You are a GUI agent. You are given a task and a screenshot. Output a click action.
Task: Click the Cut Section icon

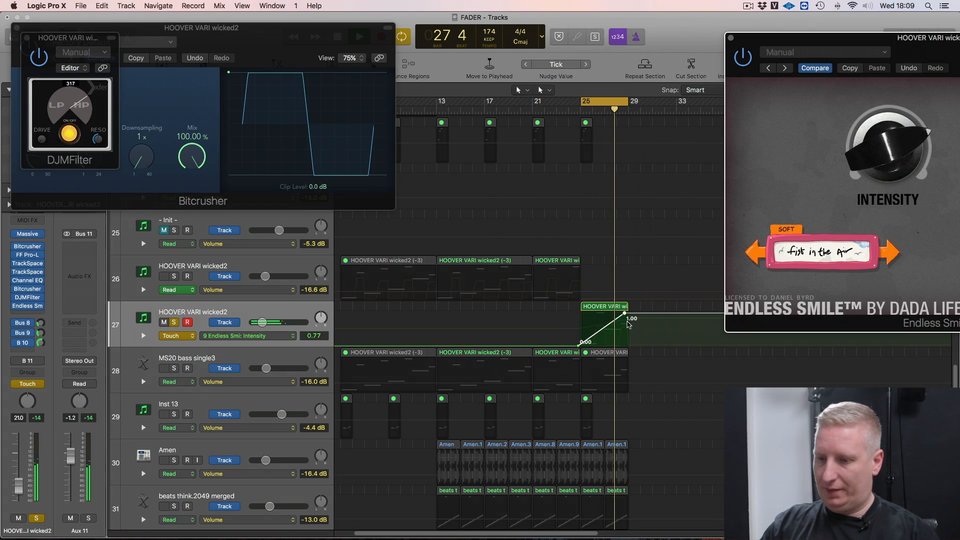[x=691, y=64]
